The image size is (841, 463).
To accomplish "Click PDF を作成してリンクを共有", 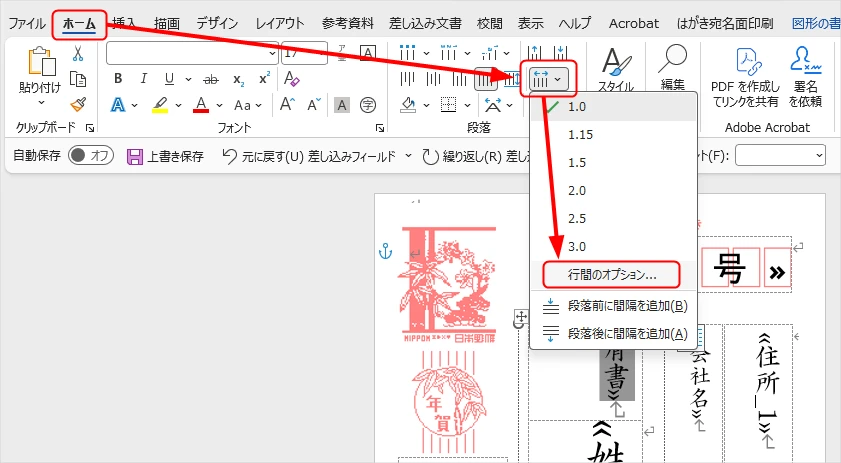I will pos(746,77).
